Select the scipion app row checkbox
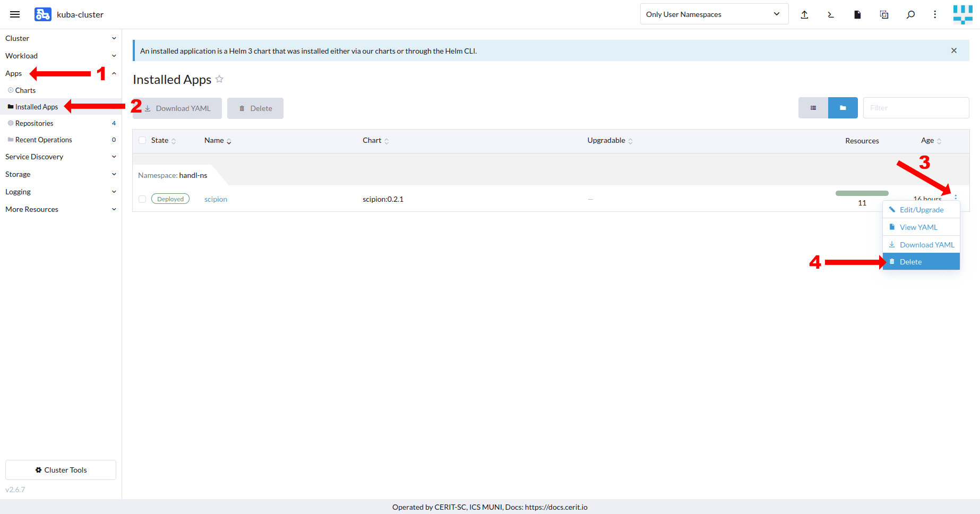 [x=142, y=199]
